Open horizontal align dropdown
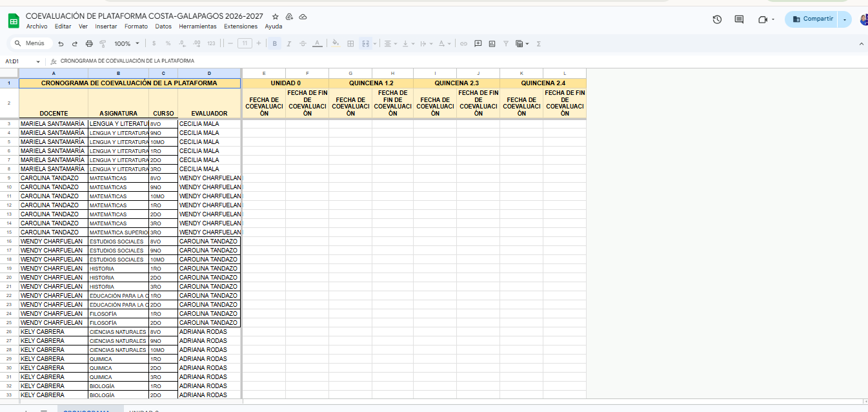Image resolution: width=868 pixels, height=412 pixels. [x=390, y=44]
